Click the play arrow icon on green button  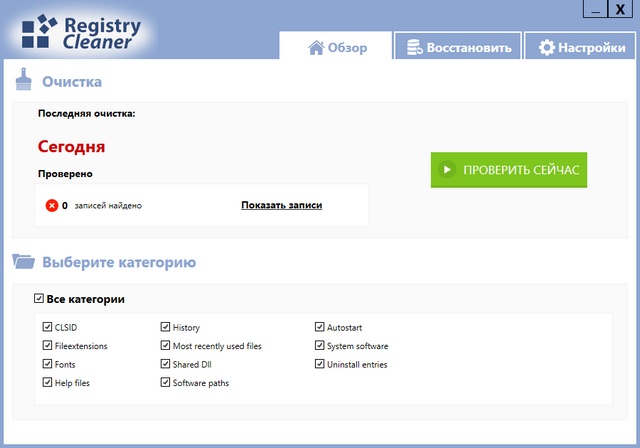[447, 170]
